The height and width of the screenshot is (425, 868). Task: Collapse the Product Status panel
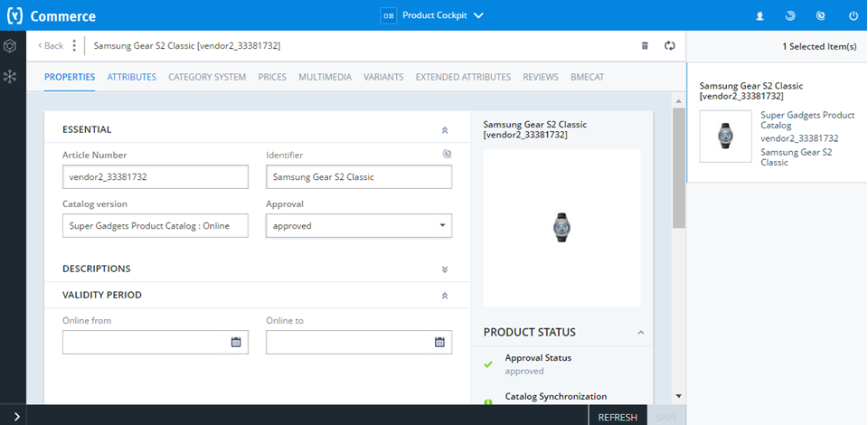(641, 333)
